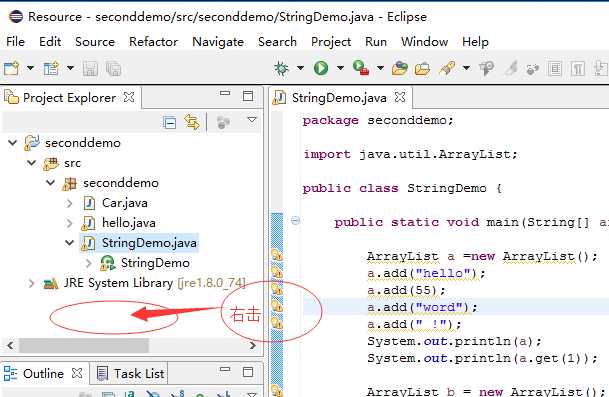Open the Project menu
This screenshot has height=397, width=609.
click(x=331, y=42)
